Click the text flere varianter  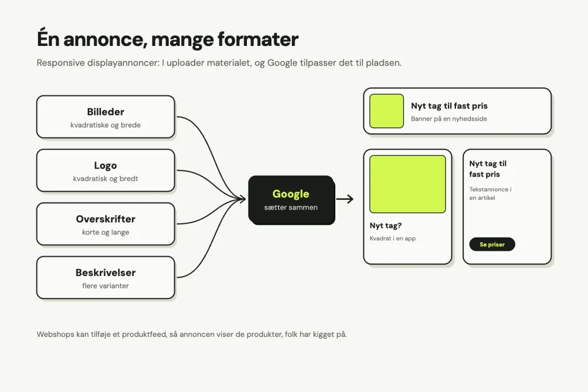(x=106, y=286)
